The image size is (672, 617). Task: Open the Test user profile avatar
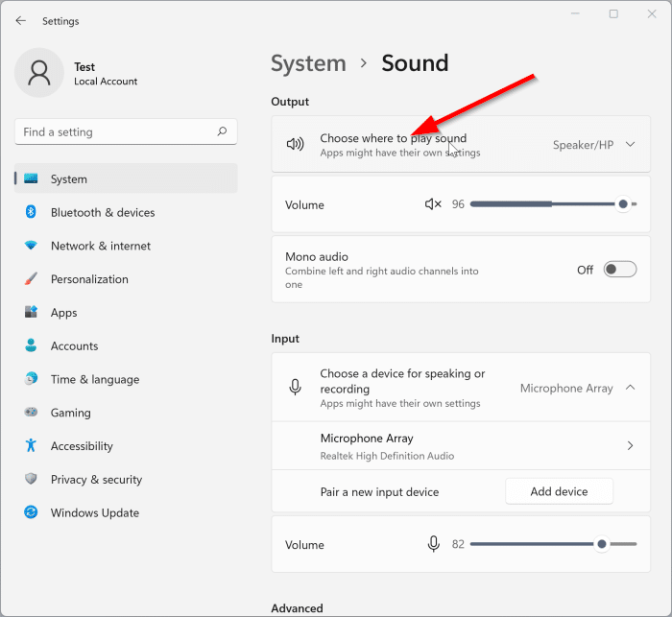[x=39, y=72]
